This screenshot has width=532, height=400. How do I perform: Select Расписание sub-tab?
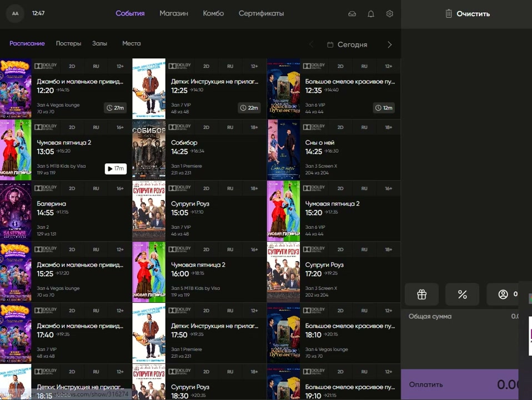tap(27, 43)
